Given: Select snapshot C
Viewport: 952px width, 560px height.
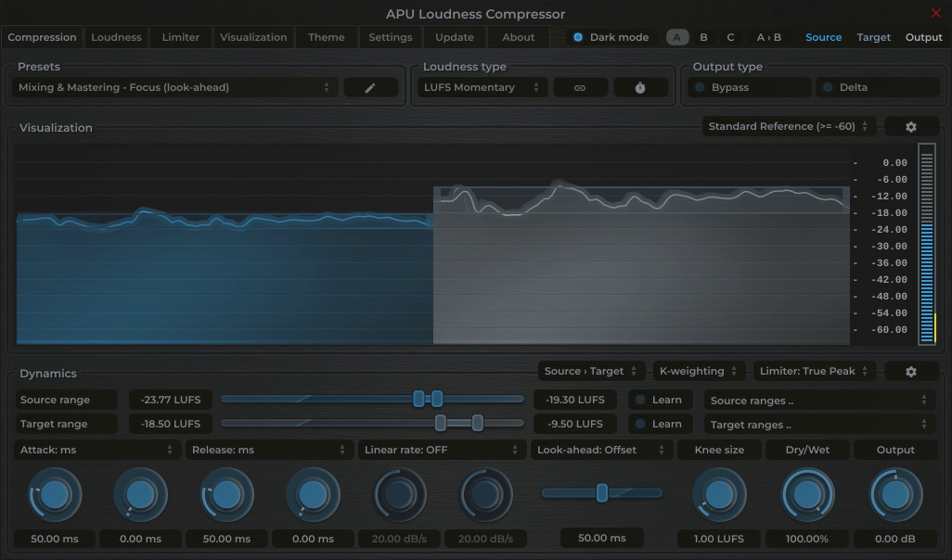Looking at the screenshot, I should pyautogui.click(x=729, y=37).
